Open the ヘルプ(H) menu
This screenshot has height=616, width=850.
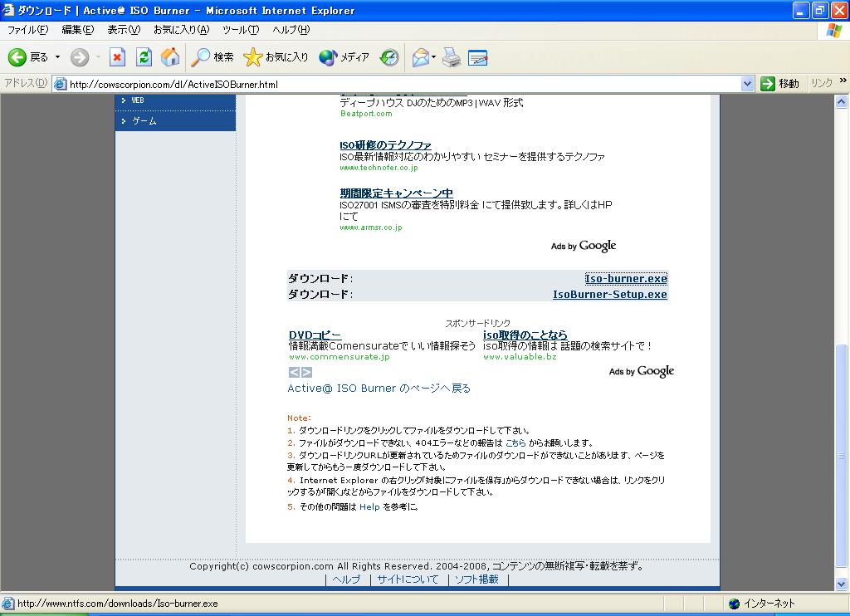click(291, 30)
